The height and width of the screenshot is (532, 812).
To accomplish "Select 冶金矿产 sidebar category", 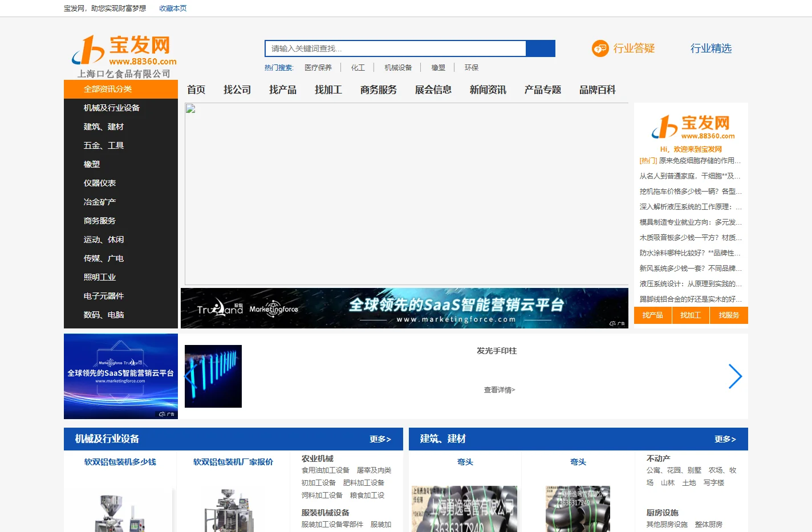I will [x=100, y=202].
